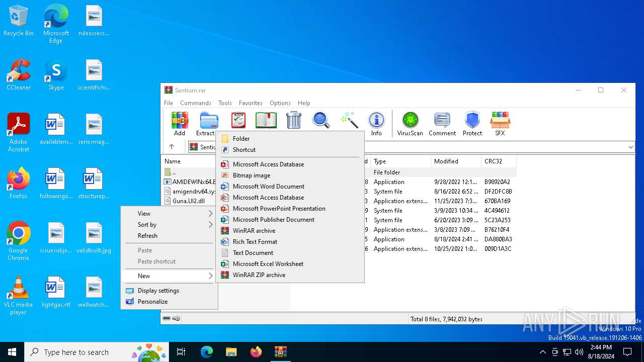This screenshot has height=362, width=644.
Task: Click Firefox icon in the taskbar
Action: (x=256, y=352)
